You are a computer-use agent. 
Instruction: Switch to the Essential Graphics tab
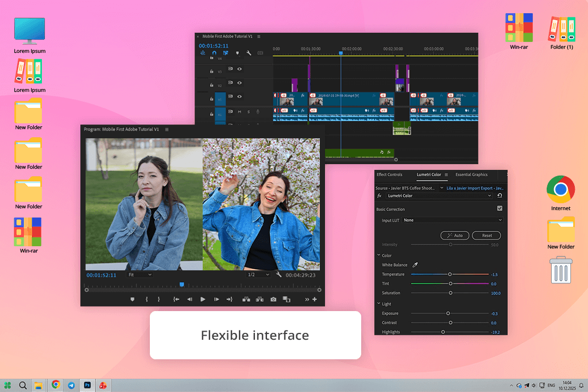[x=471, y=174]
